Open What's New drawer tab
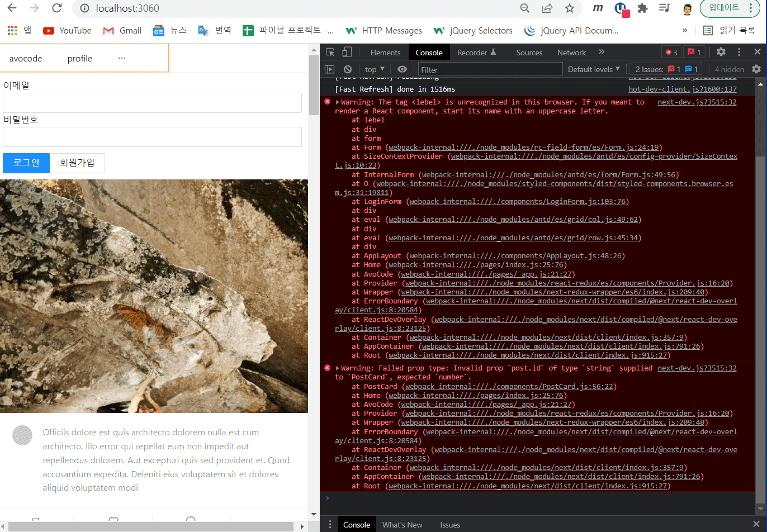The image size is (767, 532). (x=402, y=525)
